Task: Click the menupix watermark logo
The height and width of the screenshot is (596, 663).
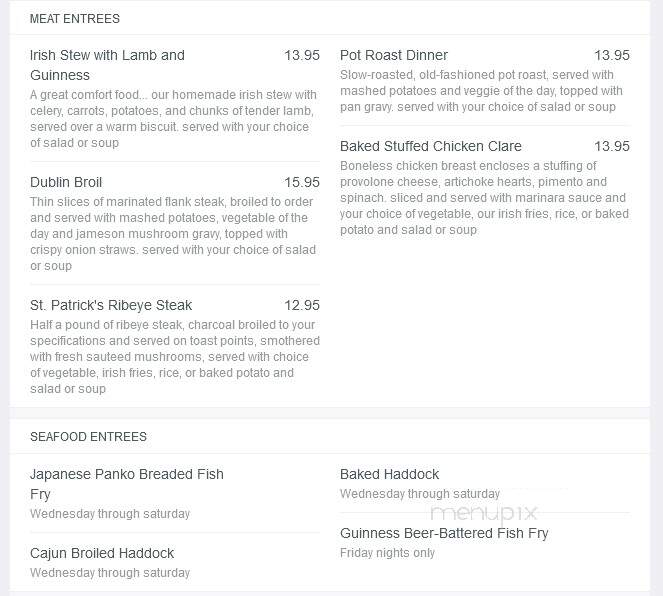Action: [x=484, y=513]
